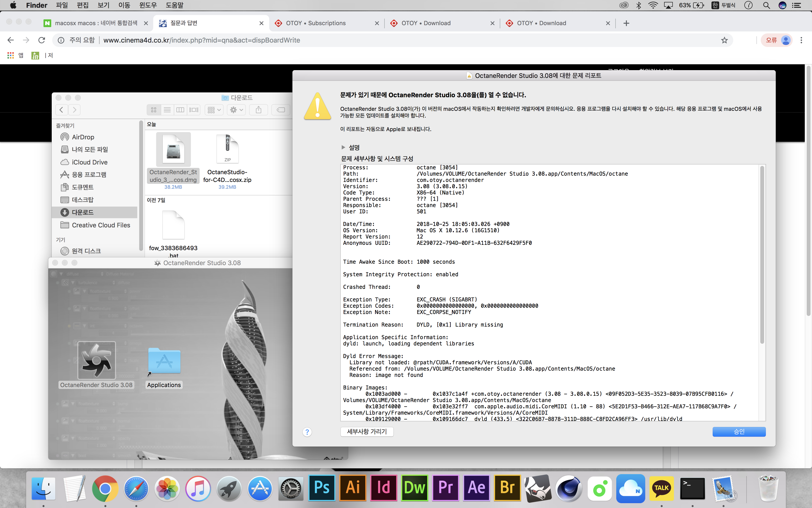
Task: Switch Finder to list view
Action: 167,110
